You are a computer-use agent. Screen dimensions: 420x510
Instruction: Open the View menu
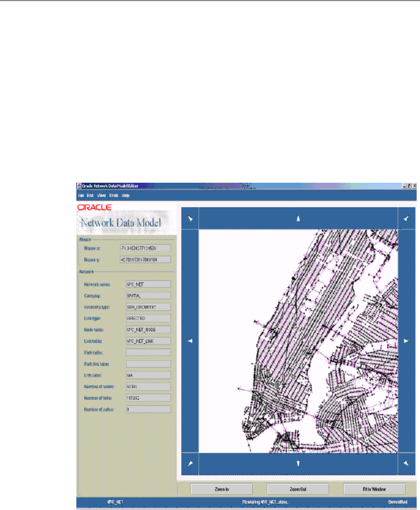click(101, 195)
